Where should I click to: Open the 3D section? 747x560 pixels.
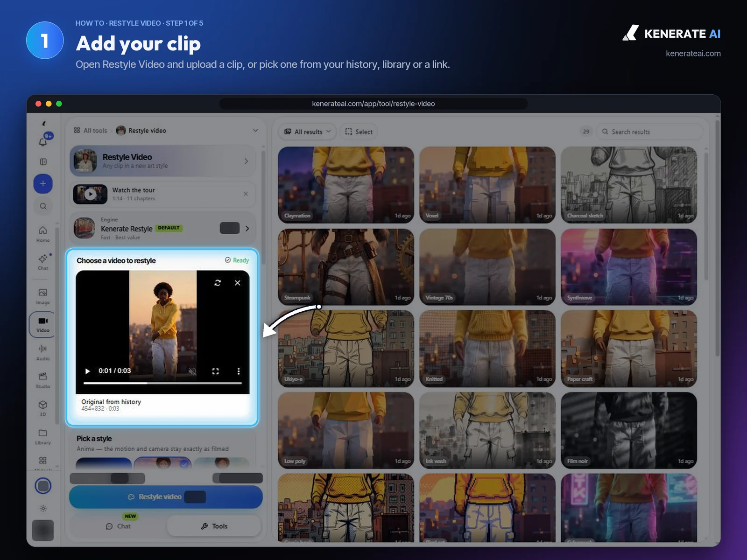[x=43, y=408]
